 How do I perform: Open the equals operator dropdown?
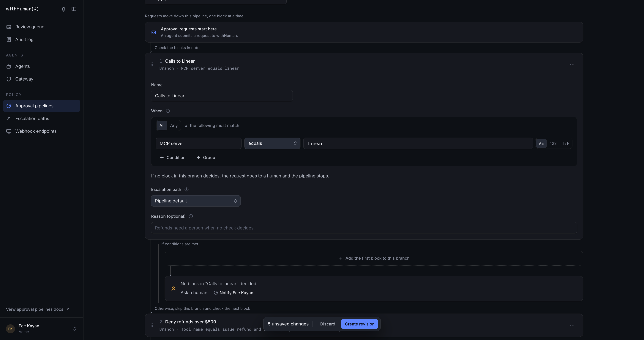[272, 144]
